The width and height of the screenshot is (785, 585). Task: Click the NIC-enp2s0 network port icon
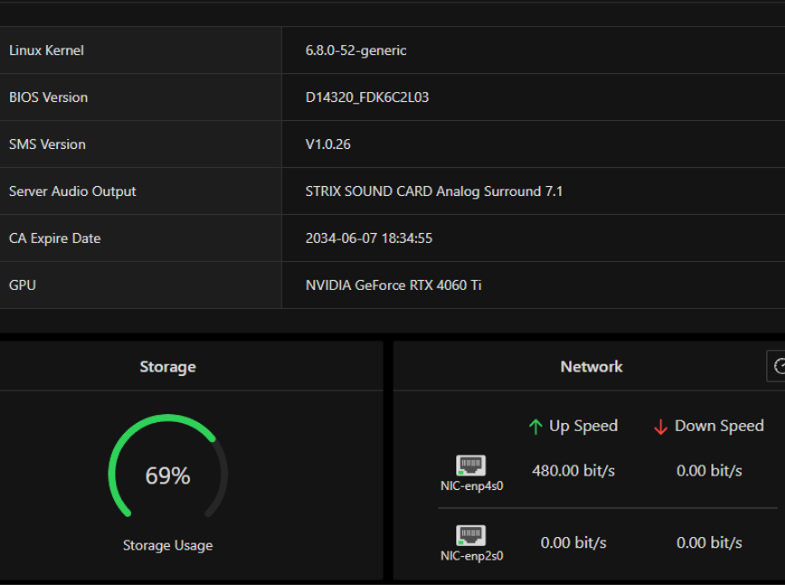[471, 535]
